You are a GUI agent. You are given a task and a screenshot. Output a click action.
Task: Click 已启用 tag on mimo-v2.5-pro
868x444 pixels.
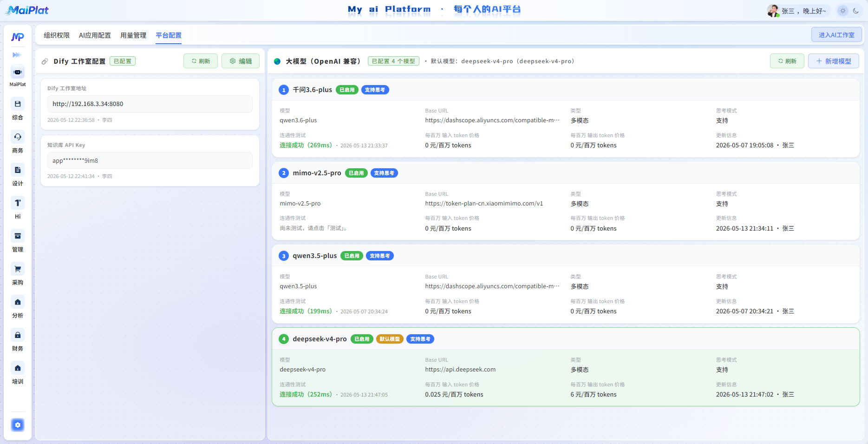coord(356,173)
